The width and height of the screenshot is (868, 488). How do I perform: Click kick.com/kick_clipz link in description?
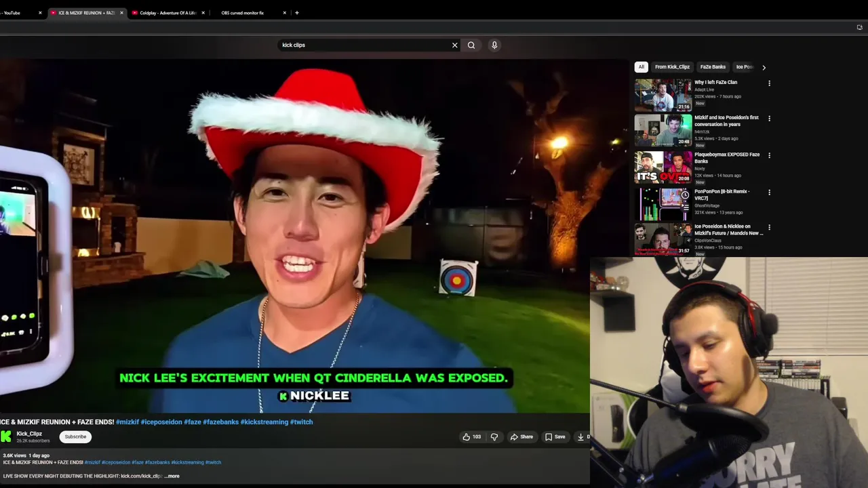(x=141, y=476)
